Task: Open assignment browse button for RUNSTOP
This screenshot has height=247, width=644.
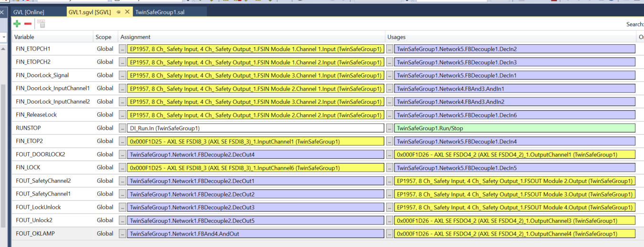Action: click(x=123, y=128)
